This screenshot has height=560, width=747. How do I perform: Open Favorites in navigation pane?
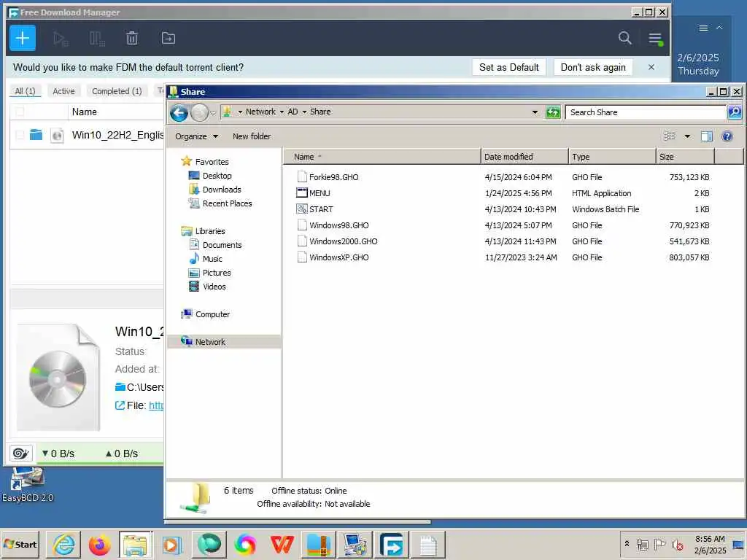pos(212,162)
